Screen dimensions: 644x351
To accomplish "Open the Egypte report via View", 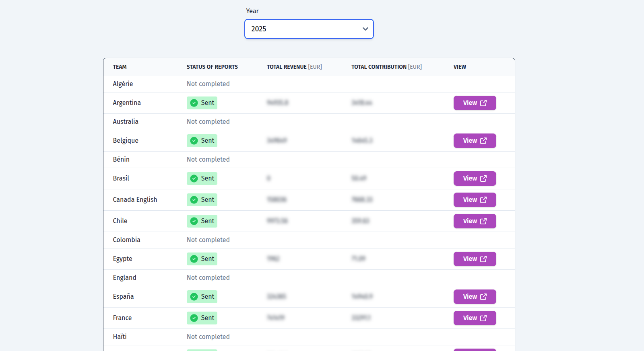I will coord(474,259).
